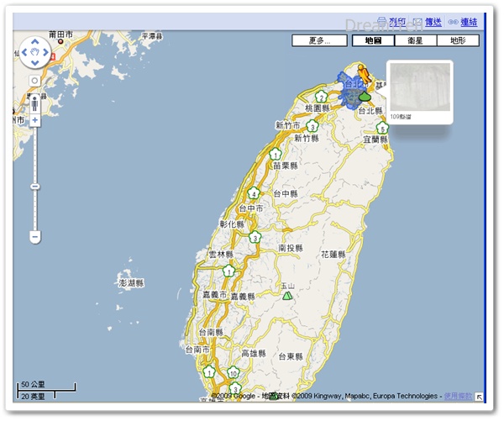504x421 pixels.
Task: Click highway shield 3 near 新竹市
Action: 312,127
